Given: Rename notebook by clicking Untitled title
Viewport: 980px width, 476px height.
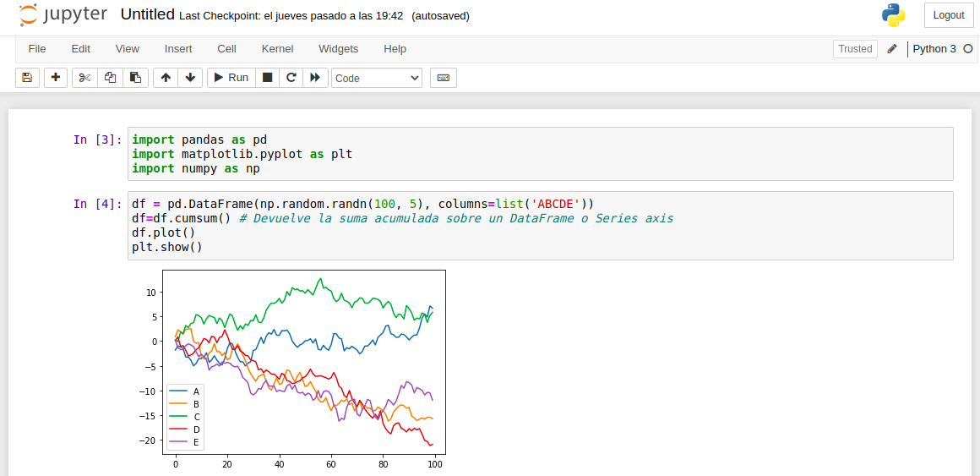Looking at the screenshot, I should 148,15.
